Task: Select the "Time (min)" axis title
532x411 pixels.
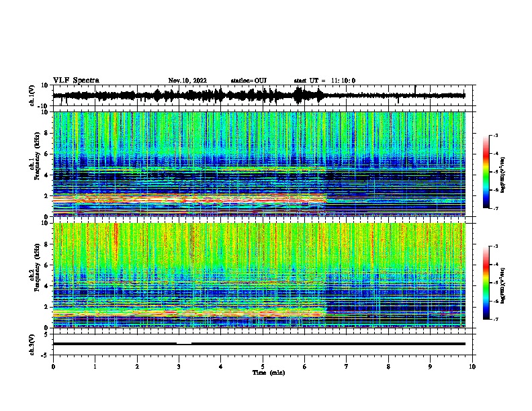Action: click(269, 373)
